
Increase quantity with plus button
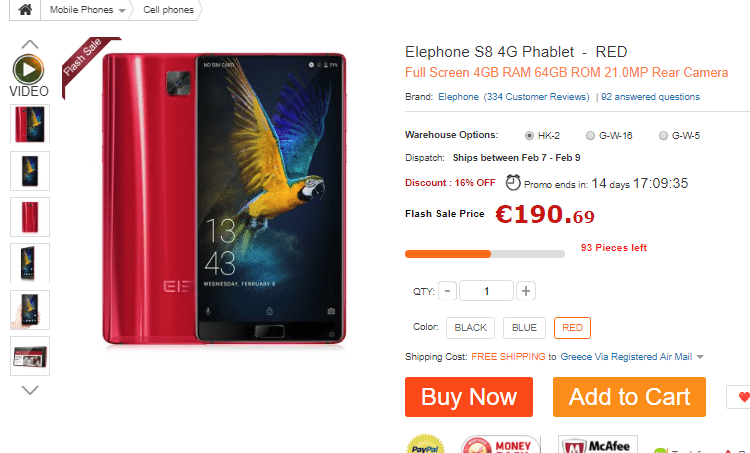(526, 291)
